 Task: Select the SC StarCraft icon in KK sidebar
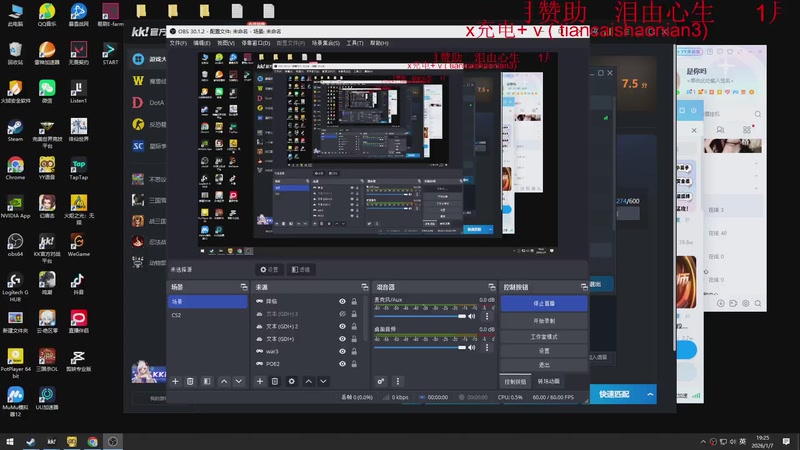138,146
